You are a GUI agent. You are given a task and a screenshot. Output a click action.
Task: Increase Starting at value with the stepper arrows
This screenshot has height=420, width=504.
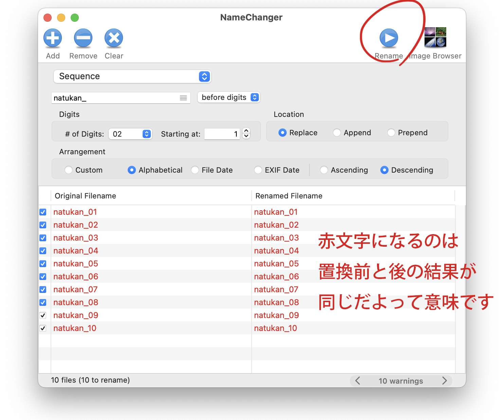tap(246, 131)
